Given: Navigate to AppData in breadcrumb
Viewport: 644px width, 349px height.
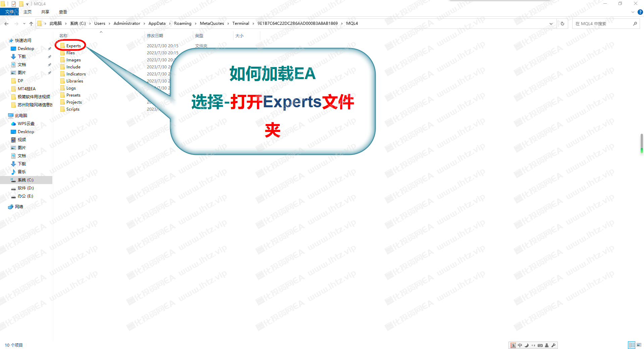Looking at the screenshot, I should 157,23.
